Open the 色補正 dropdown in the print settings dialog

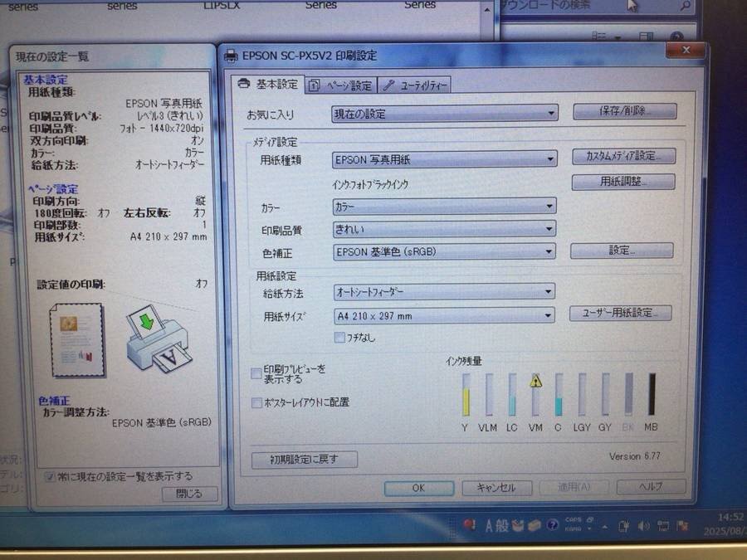445,252
